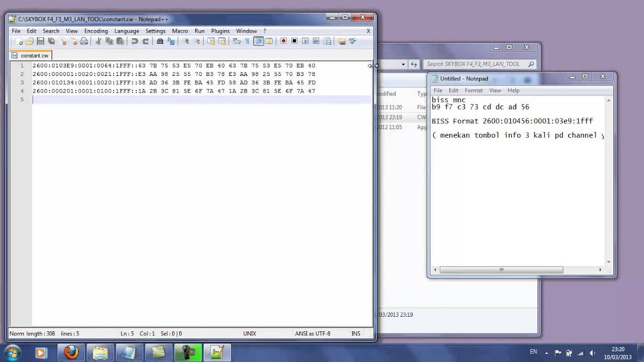Click the taskbar volume speaker icon
Screen dimensions: 644x362
coord(592,352)
